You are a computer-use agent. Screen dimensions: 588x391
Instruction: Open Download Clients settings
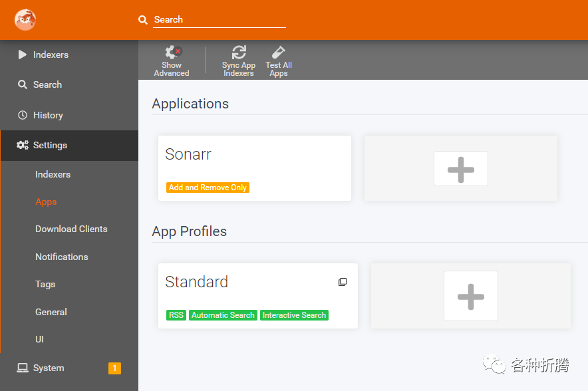click(x=71, y=229)
